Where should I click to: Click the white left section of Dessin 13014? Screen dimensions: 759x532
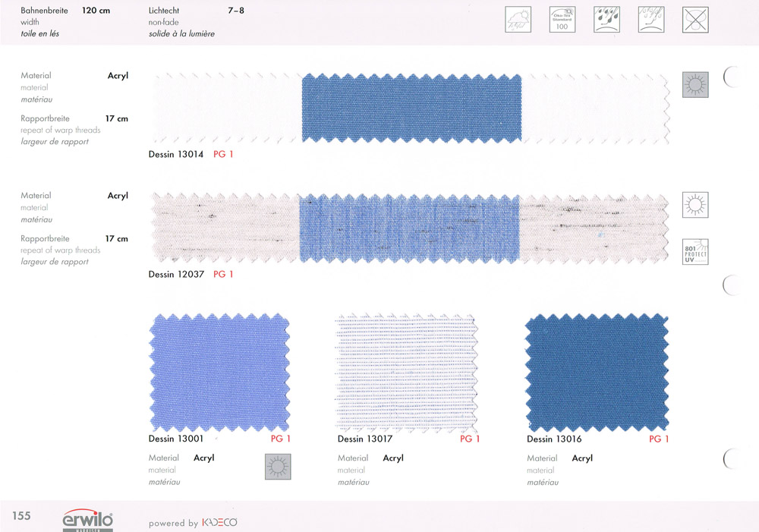(225, 108)
